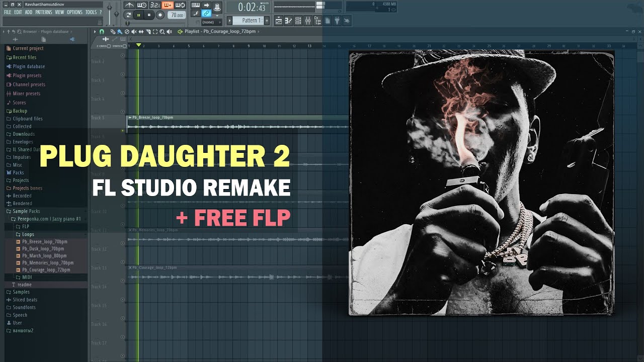Toggle blend recording overdub icon
644x362 pixels.
coord(168,5)
